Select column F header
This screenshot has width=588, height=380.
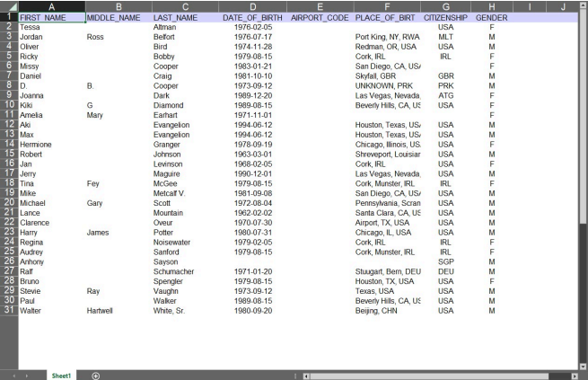coord(387,7)
